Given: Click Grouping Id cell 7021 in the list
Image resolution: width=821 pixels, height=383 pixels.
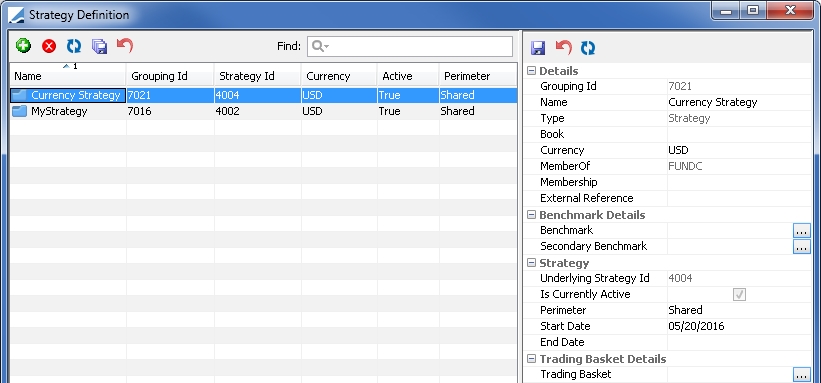Looking at the screenshot, I should 170,95.
